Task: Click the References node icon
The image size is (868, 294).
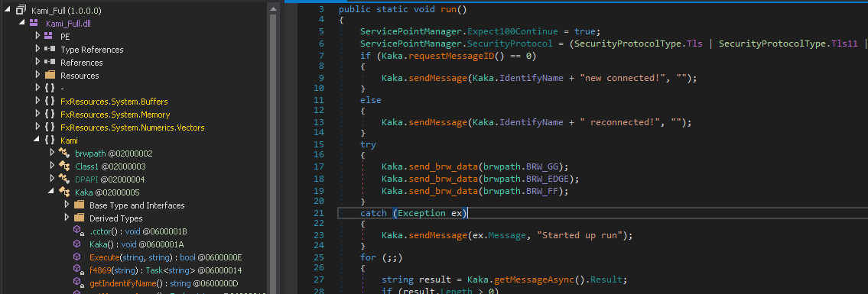Action: 50,62
